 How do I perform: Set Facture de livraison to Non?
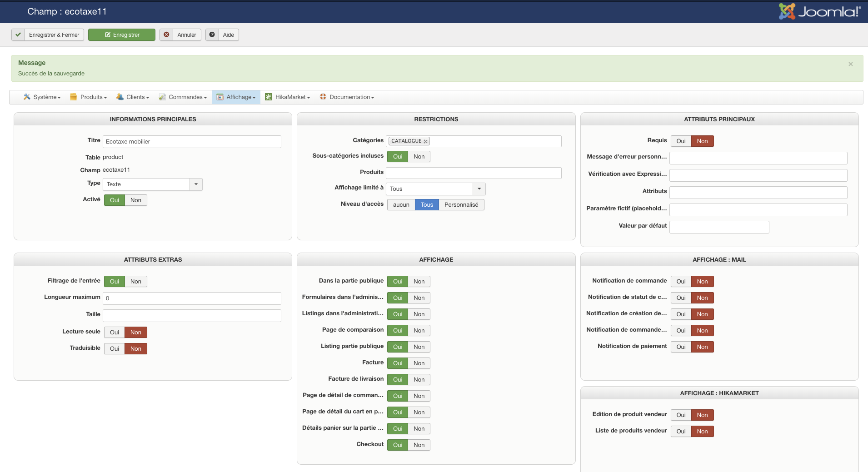419,380
